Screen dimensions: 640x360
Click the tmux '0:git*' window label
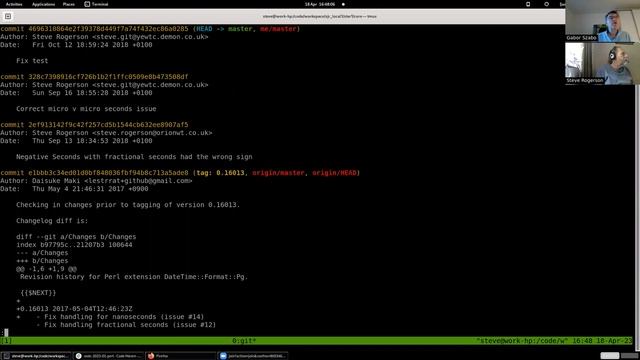coord(244,340)
